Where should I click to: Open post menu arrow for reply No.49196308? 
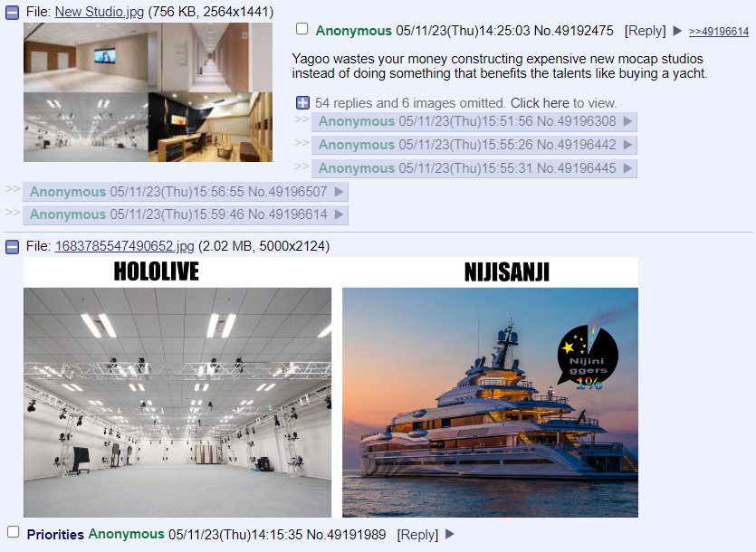[627, 121]
